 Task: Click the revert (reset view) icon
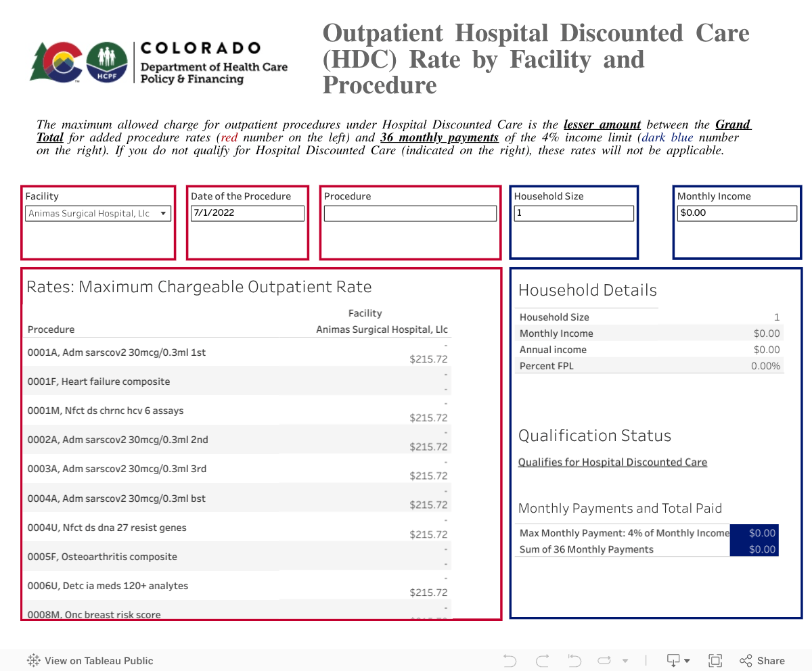pyautogui.click(x=574, y=661)
